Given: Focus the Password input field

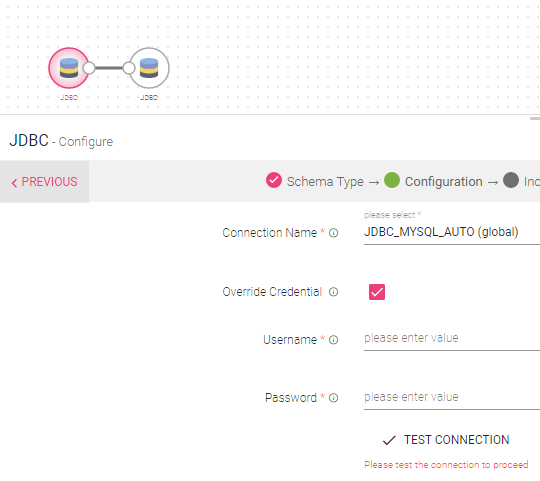Looking at the screenshot, I should tap(452, 398).
